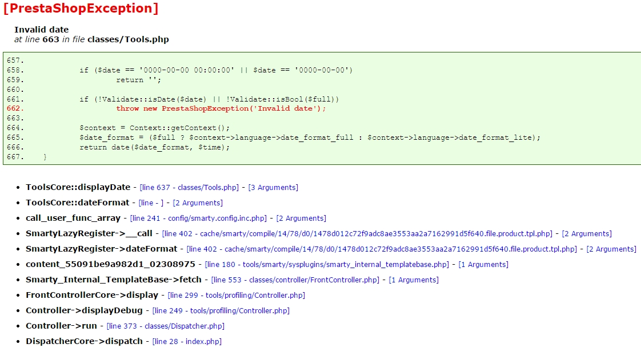
Task: Open the ToolsCore::displayDate line 637 file link
Action: (189, 187)
